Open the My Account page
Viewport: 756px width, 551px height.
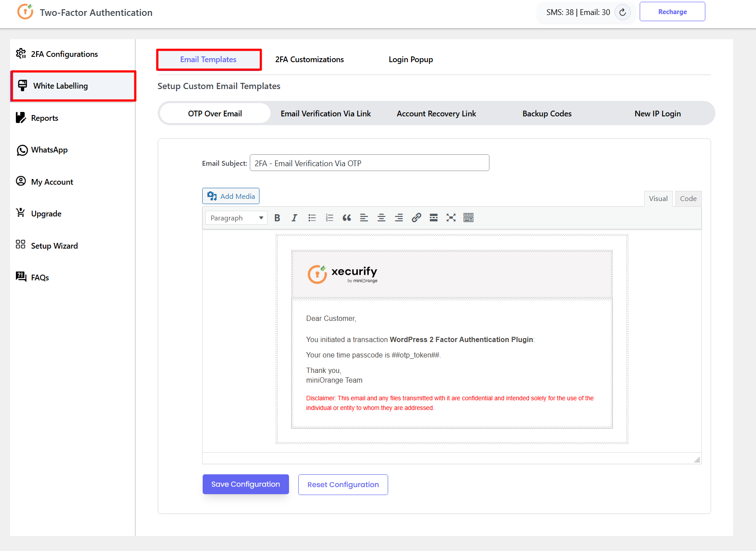pyautogui.click(x=73, y=182)
